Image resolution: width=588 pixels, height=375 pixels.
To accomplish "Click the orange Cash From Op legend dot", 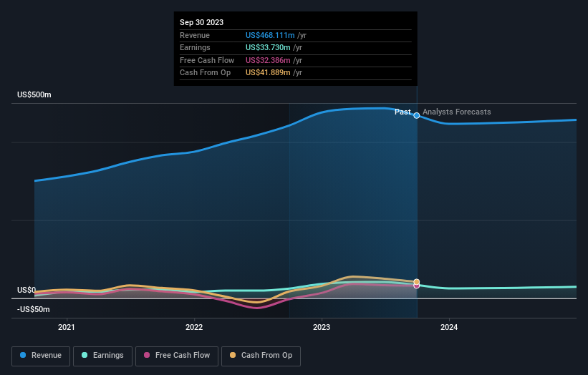I will (233, 355).
